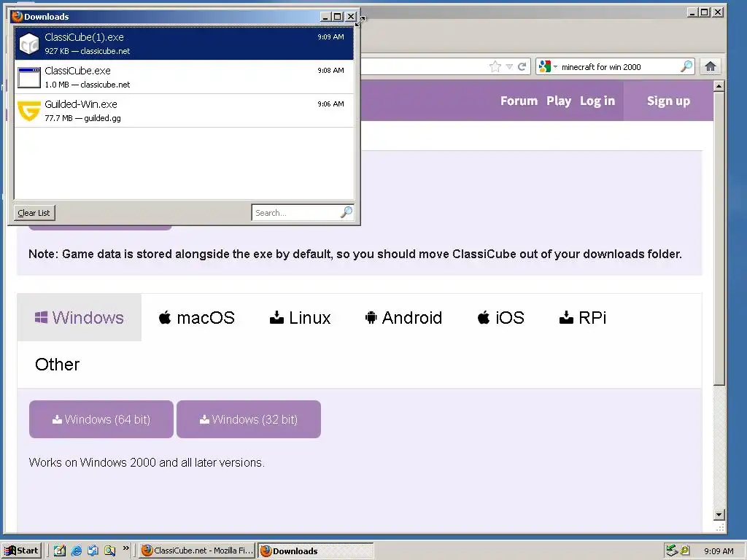Image resolution: width=747 pixels, height=560 pixels.
Task: Click the vertical scrollbar thumb in Firefox
Action: pyautogui.click(x=719, y=238)
